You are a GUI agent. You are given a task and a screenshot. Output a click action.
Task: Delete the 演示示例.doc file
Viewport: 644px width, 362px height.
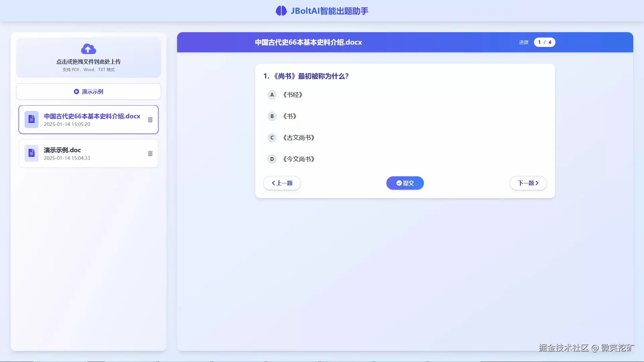coord(150,154)
